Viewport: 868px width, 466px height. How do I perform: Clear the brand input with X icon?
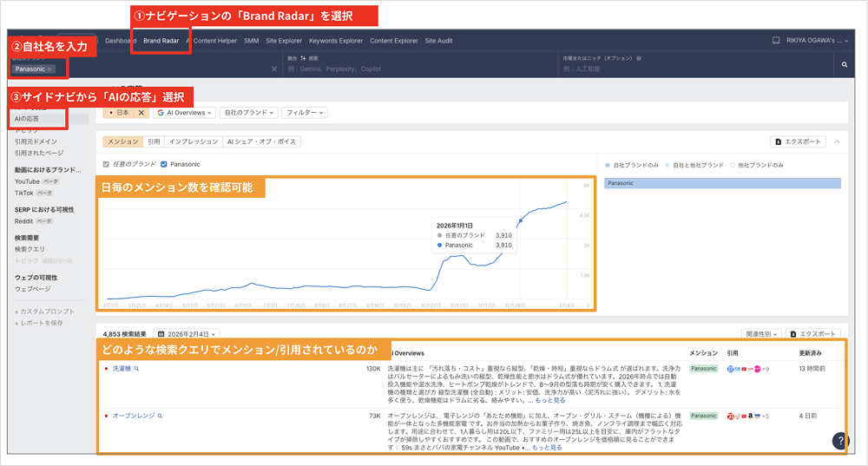coord(274,69)
